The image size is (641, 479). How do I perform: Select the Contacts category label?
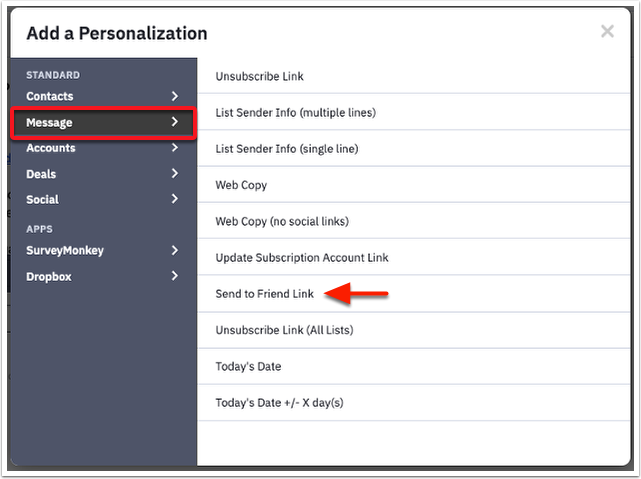click(50, 96)
